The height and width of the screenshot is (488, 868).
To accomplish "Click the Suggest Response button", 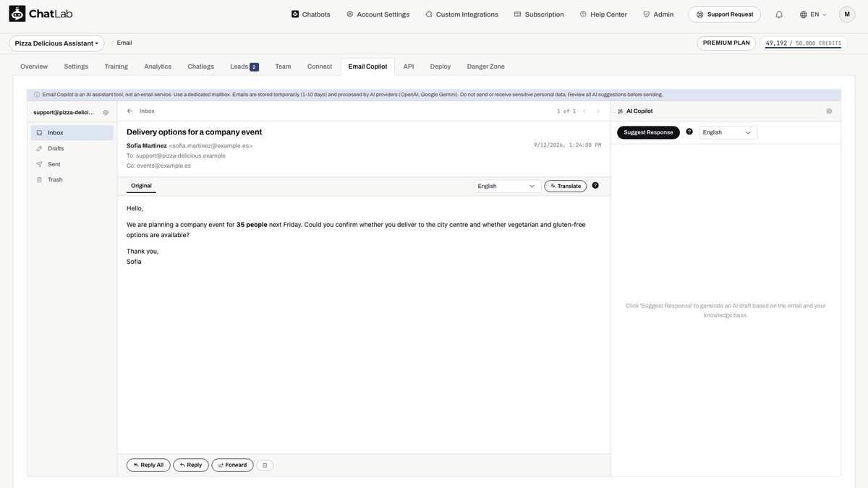I will (x=648, y=132).
